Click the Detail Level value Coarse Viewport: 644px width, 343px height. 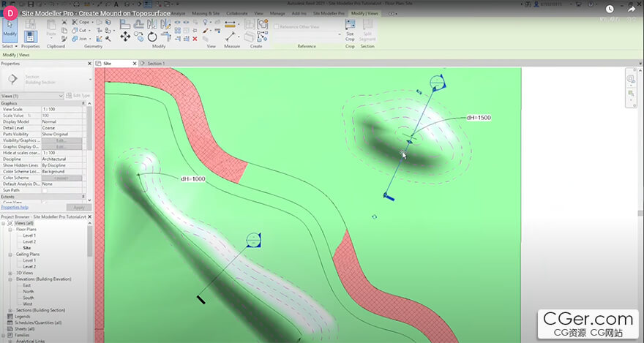pos(61,128)
